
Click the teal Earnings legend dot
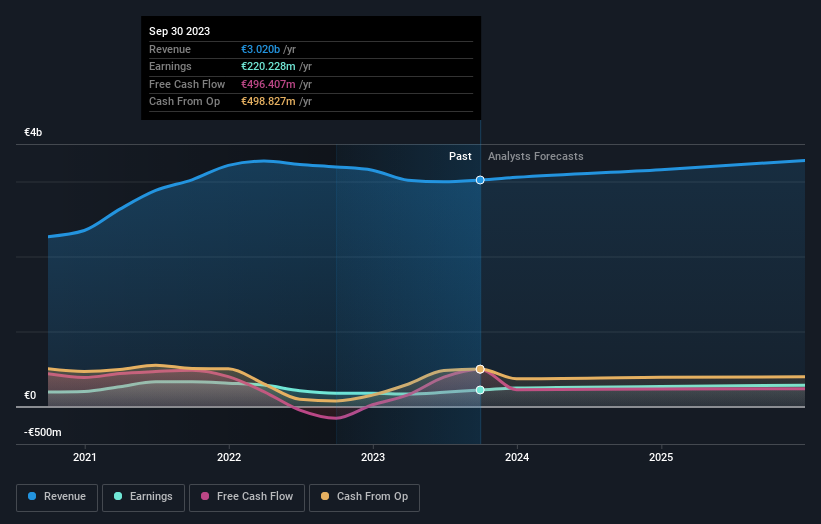click(x=118, y=496)
